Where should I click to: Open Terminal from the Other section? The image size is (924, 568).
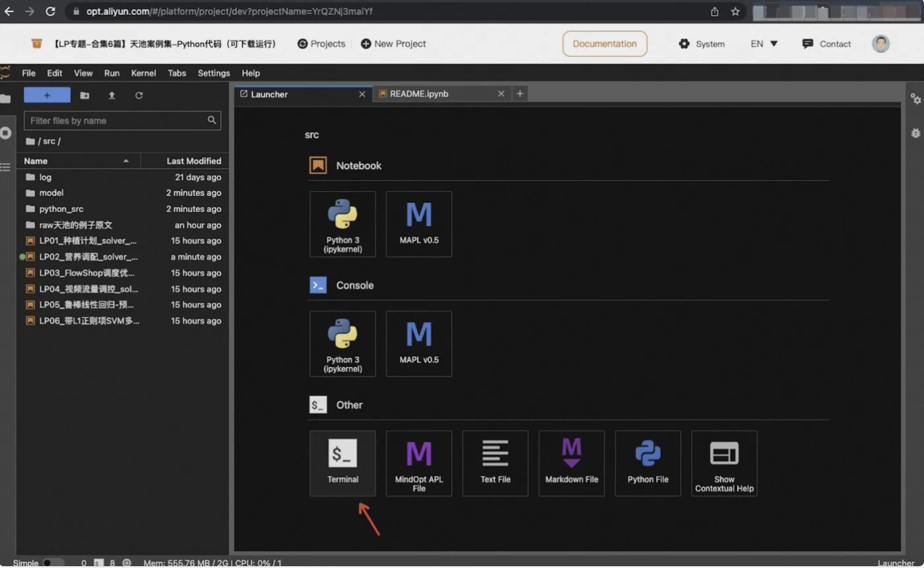point(343,463)
